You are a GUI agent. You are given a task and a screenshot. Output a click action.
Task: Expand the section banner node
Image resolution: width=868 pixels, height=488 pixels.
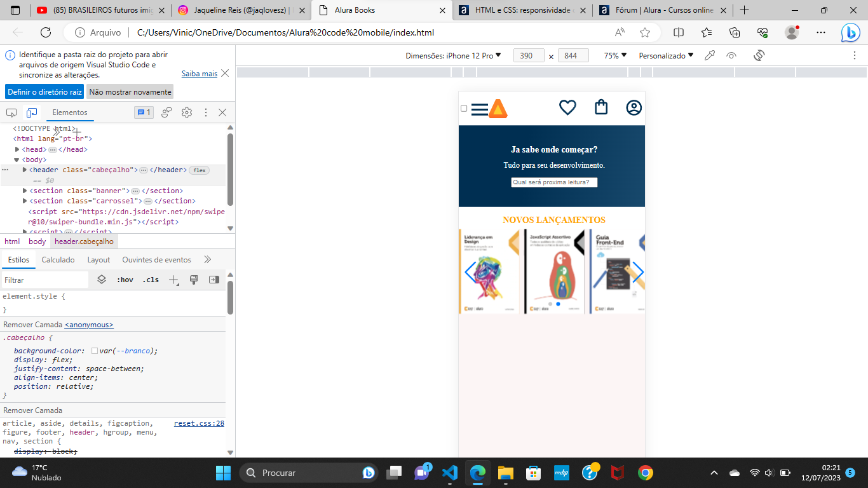[x=25, y=191]
